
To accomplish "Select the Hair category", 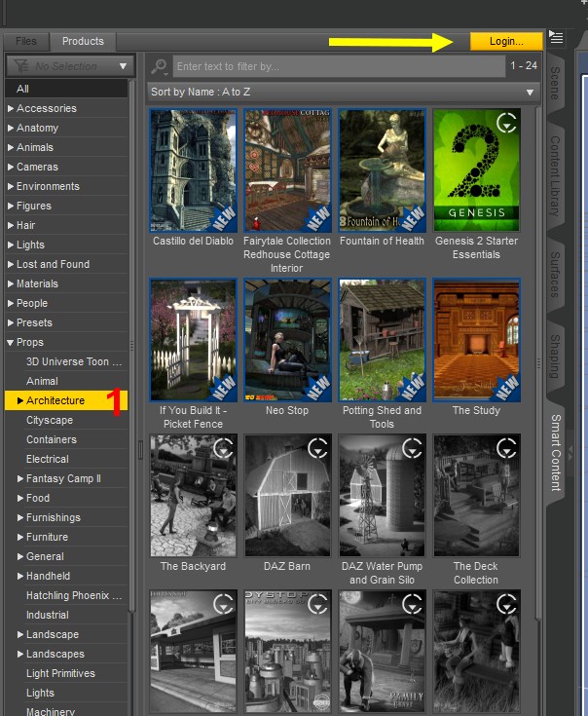I will click(x=66, y=226).
